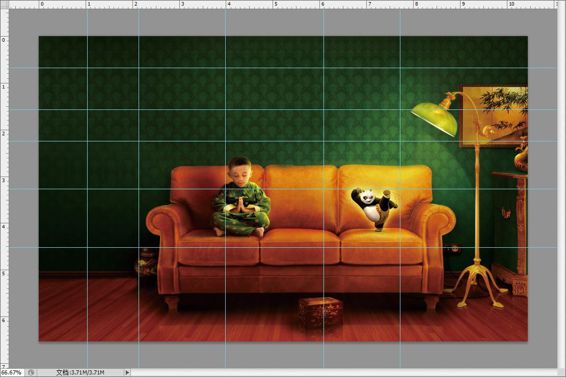The width and height of the screenshot is (566, 377).
Task: Click the butterfly ornament on the red cabinet
Action: [506, 213]
